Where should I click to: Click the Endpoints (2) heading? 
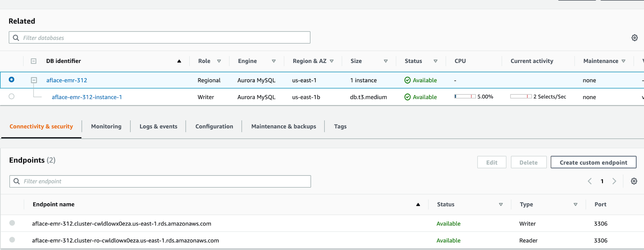coord(32,160)
